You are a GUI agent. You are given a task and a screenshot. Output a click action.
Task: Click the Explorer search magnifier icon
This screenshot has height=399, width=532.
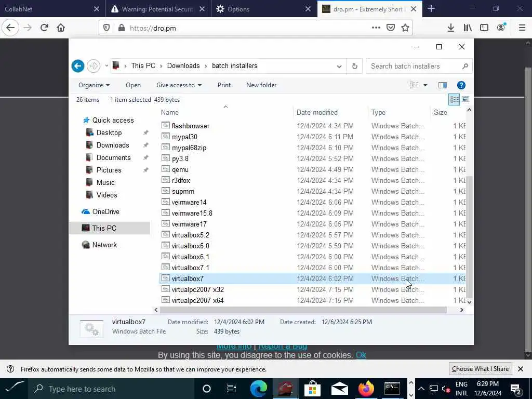point(465,66)
